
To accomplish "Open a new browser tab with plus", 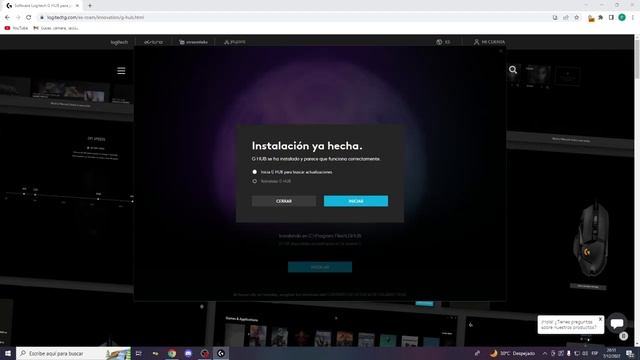I will click(x=90, y=6).
